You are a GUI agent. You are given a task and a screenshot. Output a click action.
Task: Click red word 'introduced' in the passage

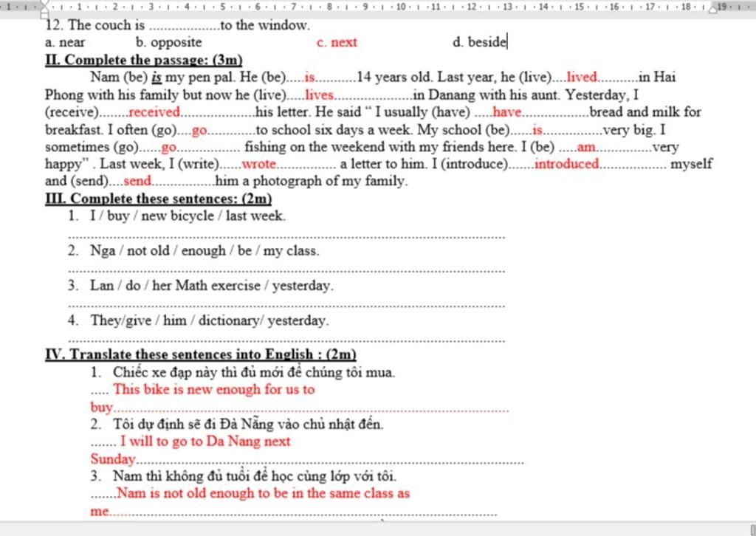[x=566, y=164]
